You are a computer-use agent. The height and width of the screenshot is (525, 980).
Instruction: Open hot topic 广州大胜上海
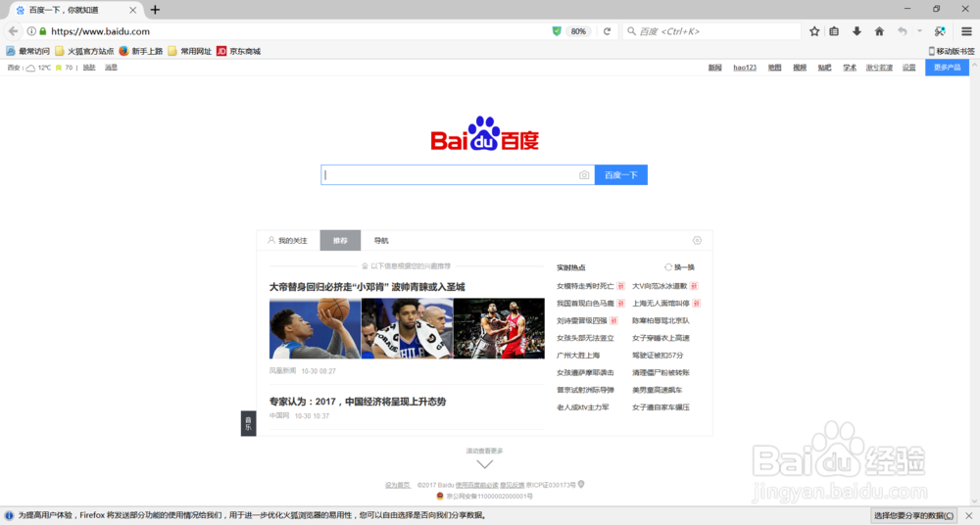pyautogui.click(x=578, y=356)
